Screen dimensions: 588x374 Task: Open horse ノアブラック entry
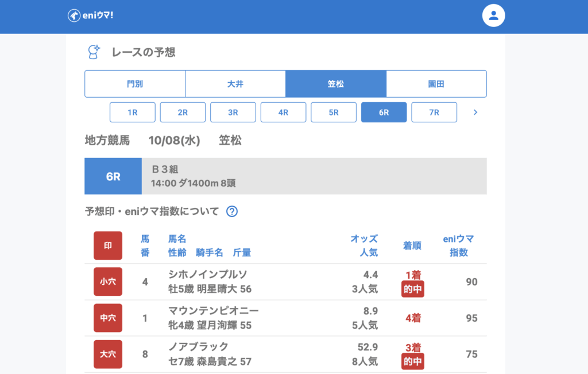(x=199, y=346)
